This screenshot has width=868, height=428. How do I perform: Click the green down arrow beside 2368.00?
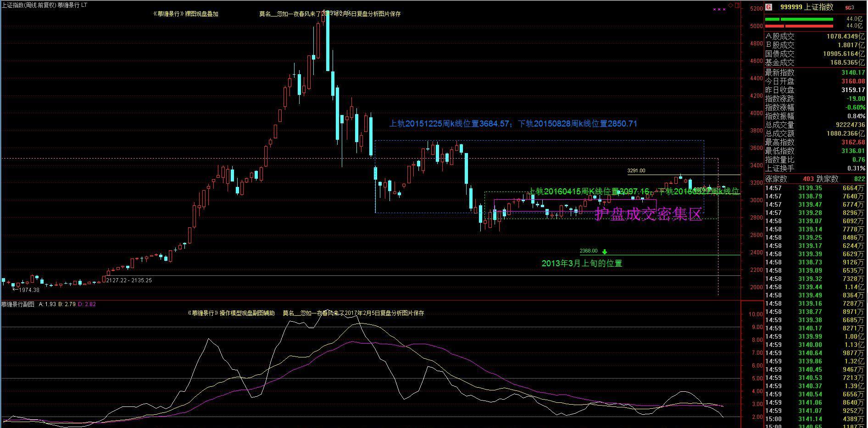[x=605, y=251]
